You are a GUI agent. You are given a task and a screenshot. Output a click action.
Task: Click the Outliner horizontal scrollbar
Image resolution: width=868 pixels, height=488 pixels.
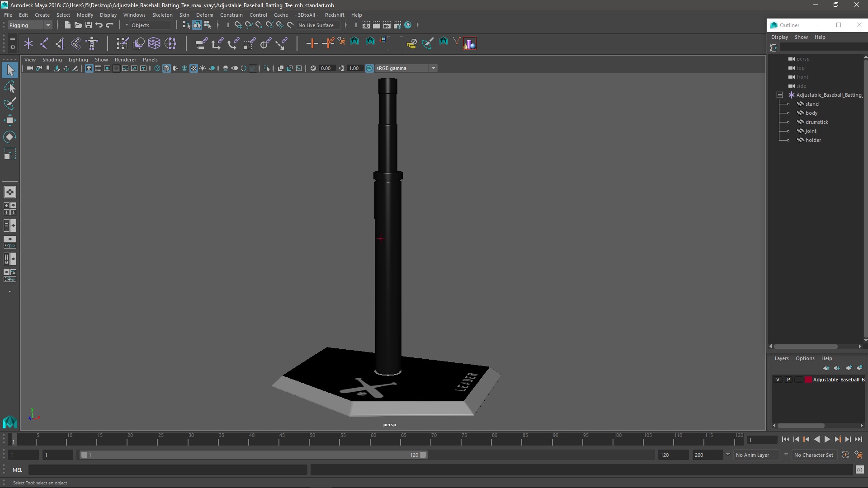[806, 347]
